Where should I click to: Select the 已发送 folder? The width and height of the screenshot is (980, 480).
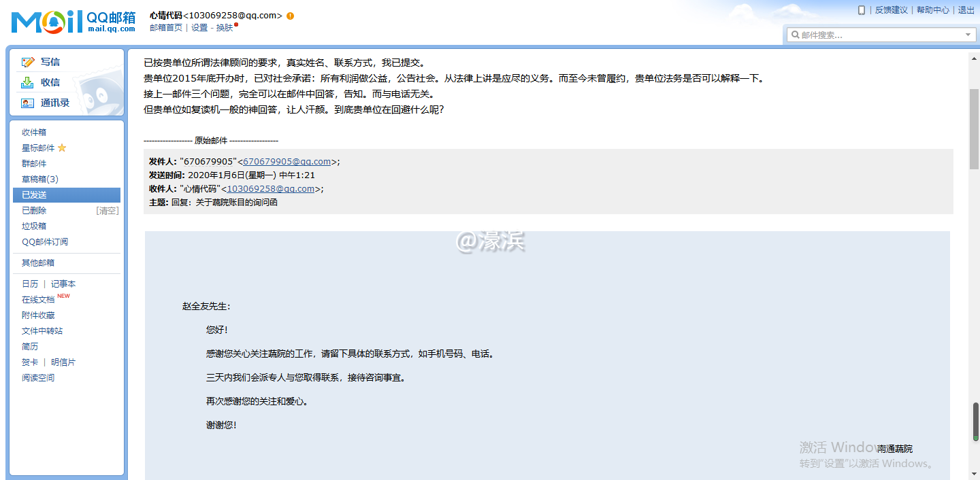coord(33,194)
